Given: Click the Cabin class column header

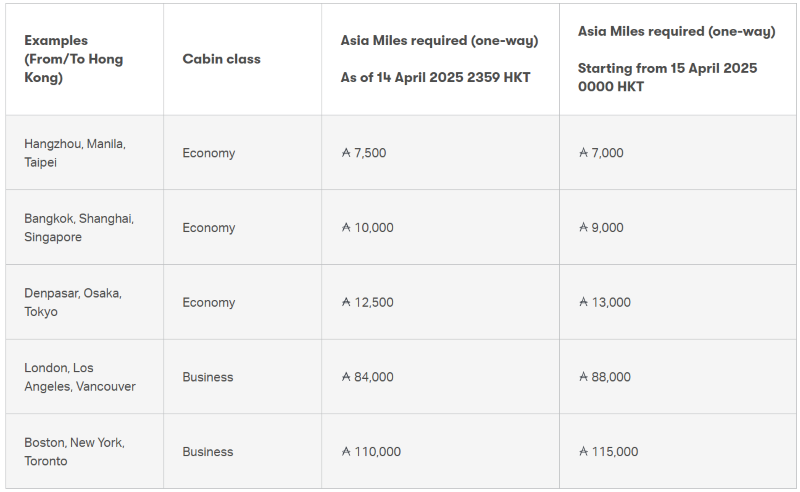Looking at the screenshot, I should pos(221,59).
